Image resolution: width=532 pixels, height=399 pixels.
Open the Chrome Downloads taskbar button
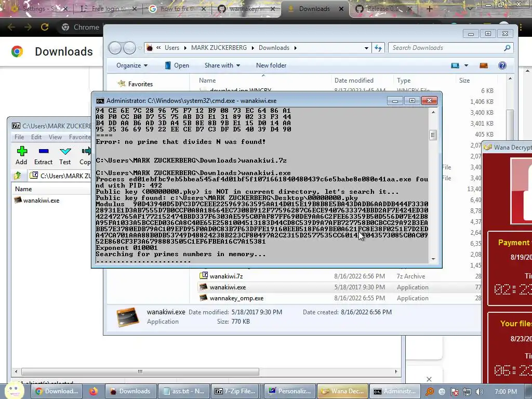[x=57, y=391]
